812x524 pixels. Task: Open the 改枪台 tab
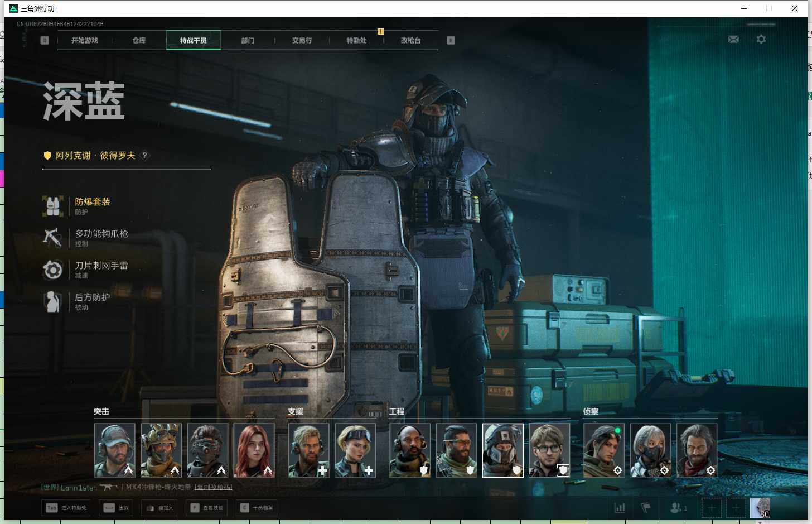click(411, 40)
